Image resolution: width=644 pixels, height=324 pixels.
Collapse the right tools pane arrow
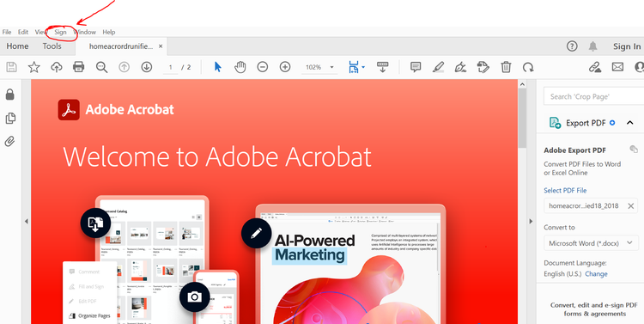click(531, 221)
